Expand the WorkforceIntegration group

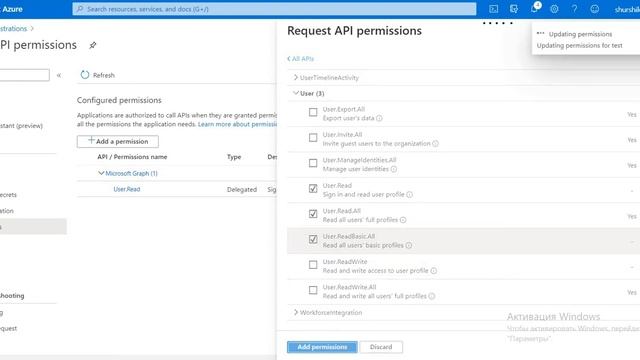pos(296,312)
